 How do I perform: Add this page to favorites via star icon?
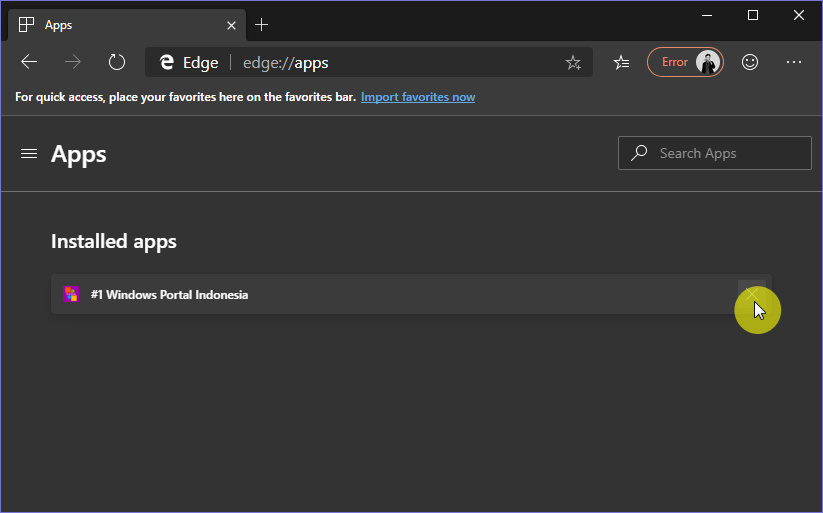tap(573, 62)
